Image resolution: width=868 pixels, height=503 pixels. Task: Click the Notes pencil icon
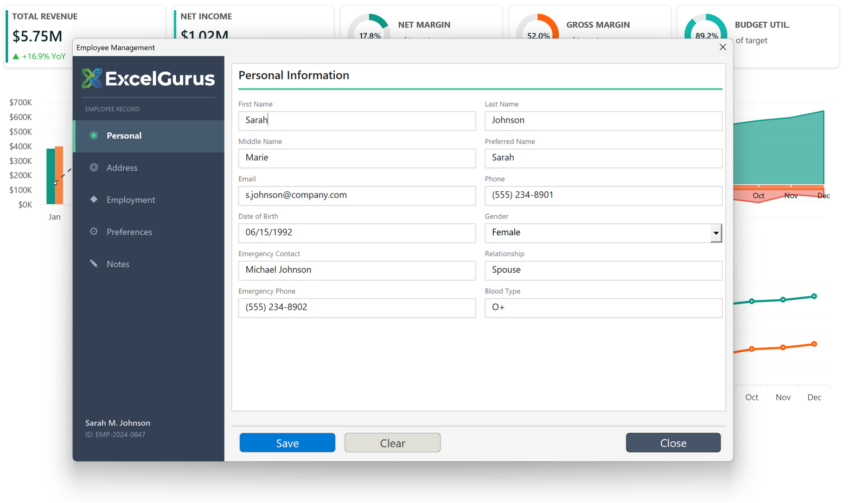(x=94, y=263)
